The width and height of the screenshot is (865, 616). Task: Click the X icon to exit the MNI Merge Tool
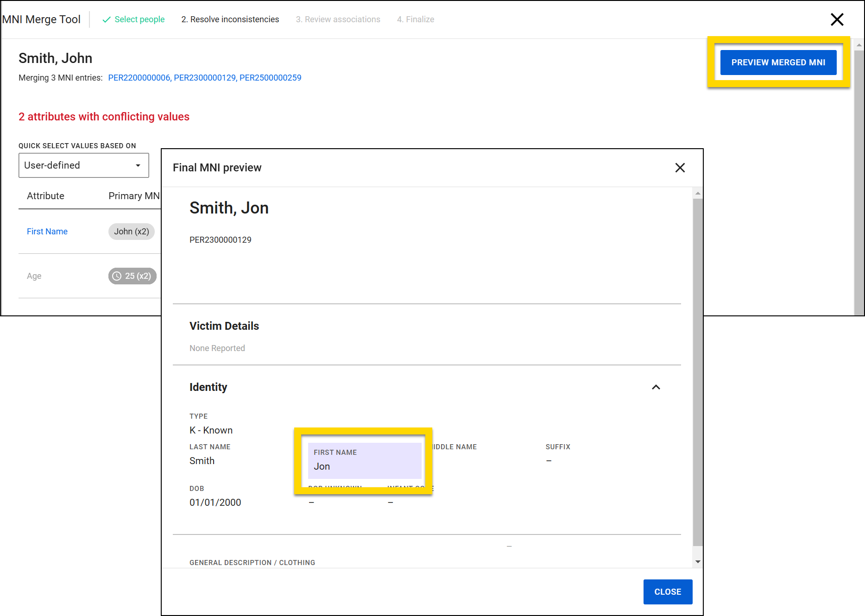point(837,19)
